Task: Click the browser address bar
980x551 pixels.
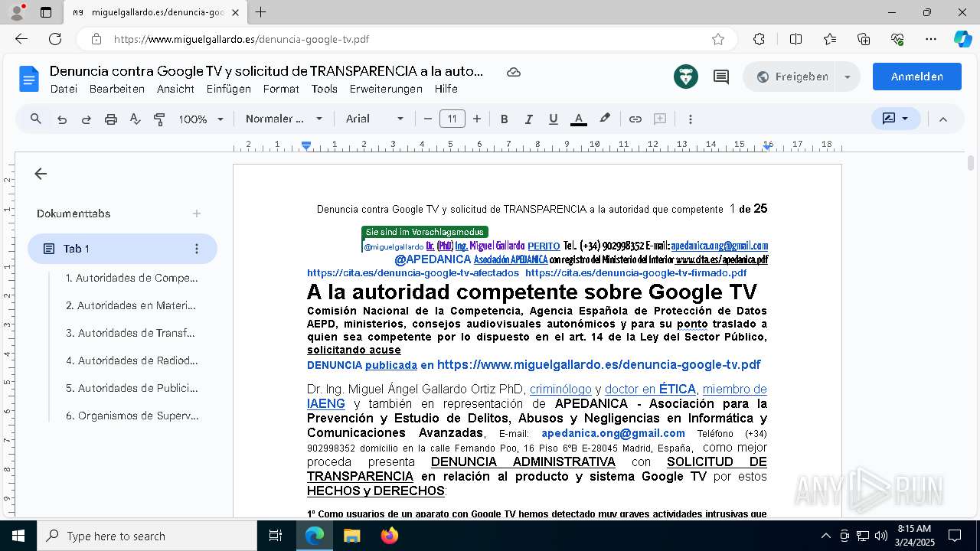Action: coord(406,39)
